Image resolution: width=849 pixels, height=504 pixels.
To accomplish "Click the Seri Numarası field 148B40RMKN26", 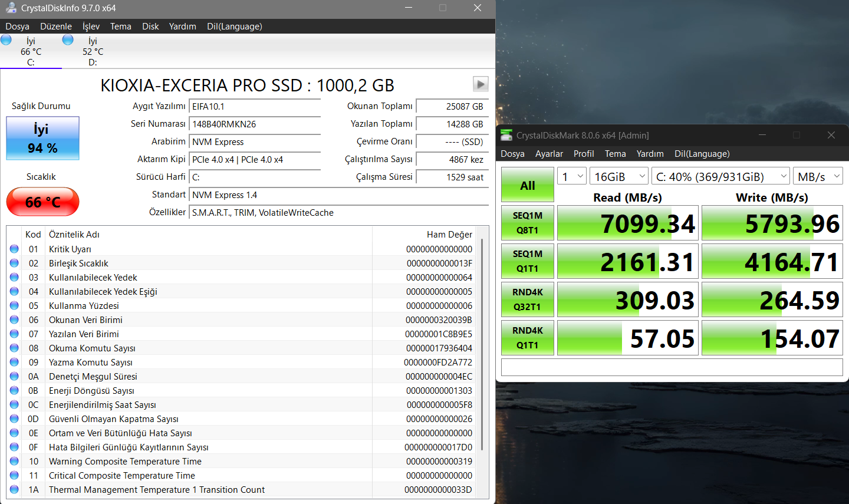I will click(x=255, y=124).
